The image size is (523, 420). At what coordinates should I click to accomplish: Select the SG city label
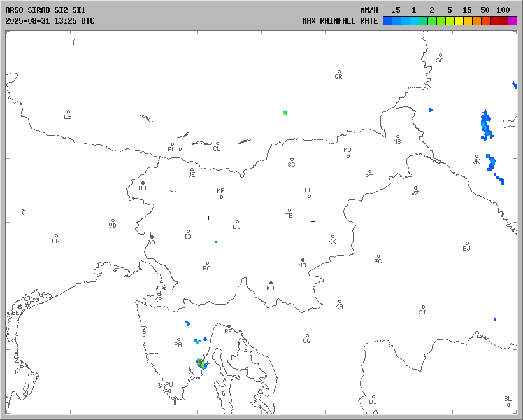(x=292, y=165)
